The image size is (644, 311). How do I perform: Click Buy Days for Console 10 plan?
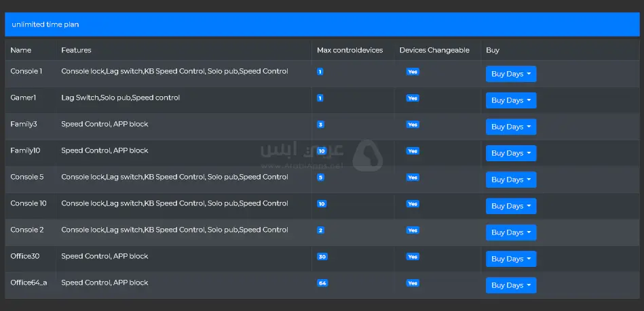[511, 206]
